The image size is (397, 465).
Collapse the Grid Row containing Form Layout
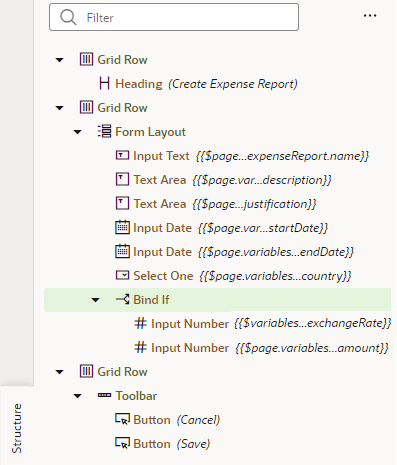pos(60,108)
